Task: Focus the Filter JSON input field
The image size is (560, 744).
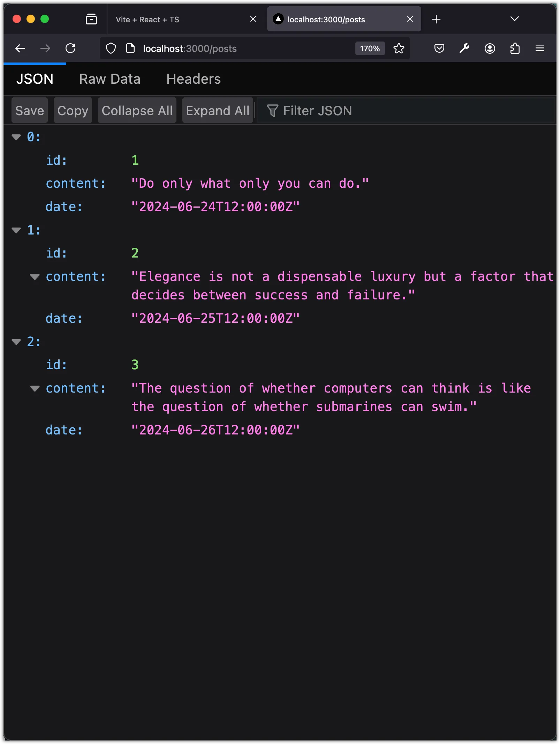Action: tap(406, 111)
